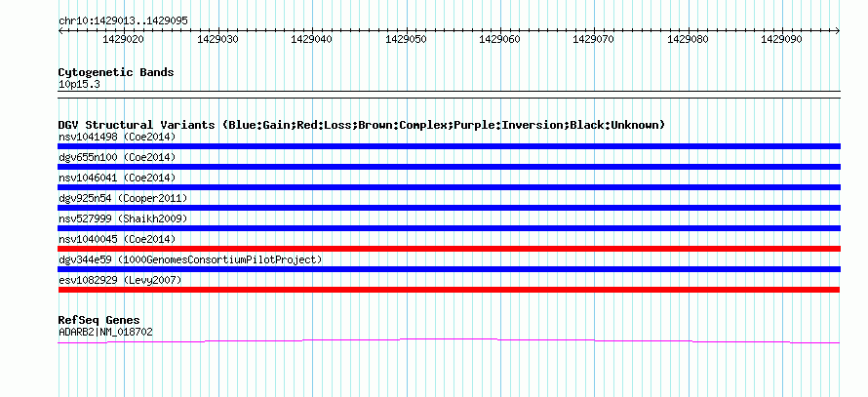
Task: Select the 10p15.3 band label
Action: click(79, 85)
